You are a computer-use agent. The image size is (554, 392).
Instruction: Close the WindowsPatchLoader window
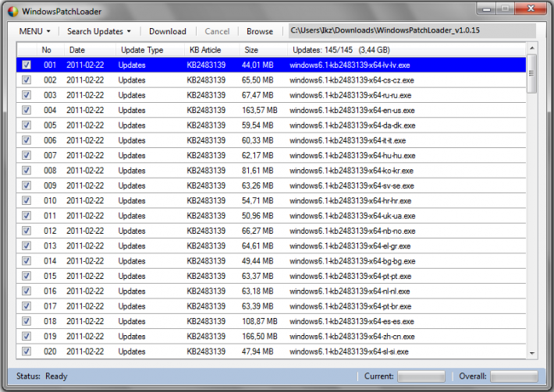[531, 9]
